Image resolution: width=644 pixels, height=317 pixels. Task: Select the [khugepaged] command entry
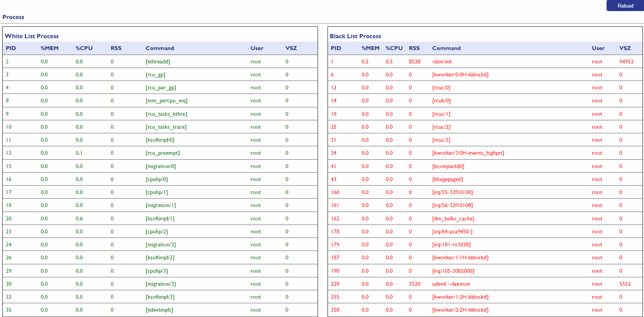tap(448, 180)
